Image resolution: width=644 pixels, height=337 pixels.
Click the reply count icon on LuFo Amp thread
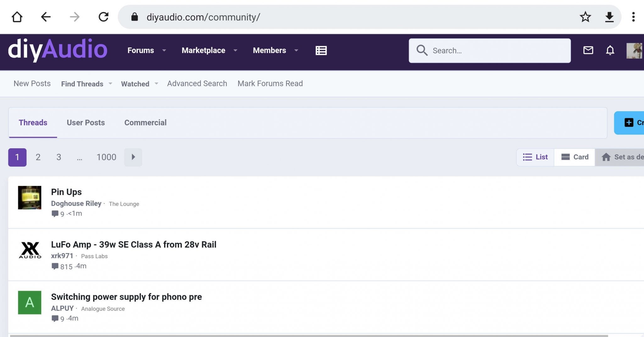click(55, 266)
